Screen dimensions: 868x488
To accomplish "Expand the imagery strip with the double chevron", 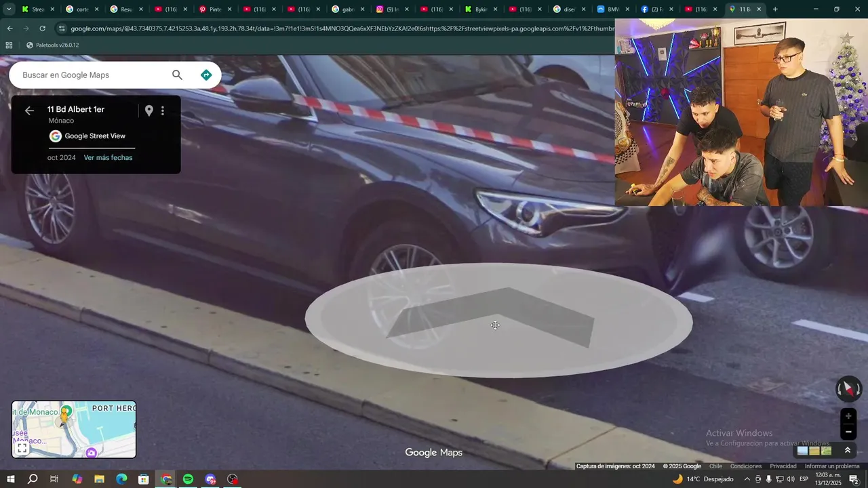I will pyautogui.click(x=847, y=450).
